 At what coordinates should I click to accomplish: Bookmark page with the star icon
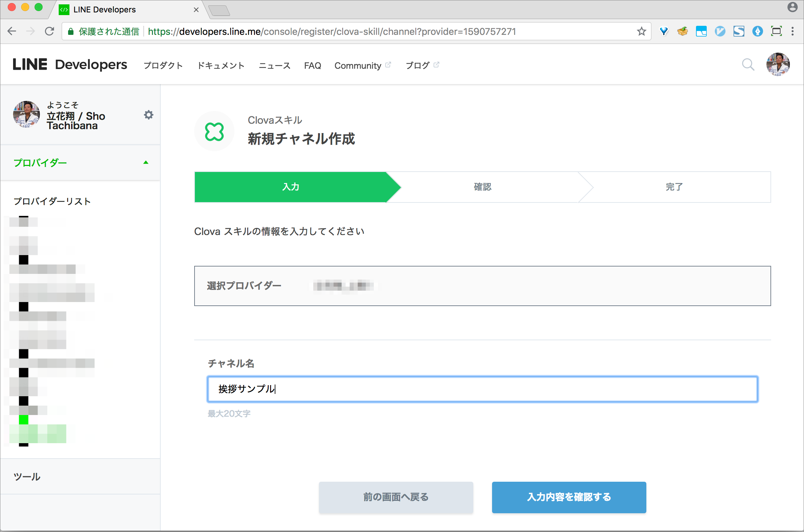pyautogui.click(x=641, y=32)
